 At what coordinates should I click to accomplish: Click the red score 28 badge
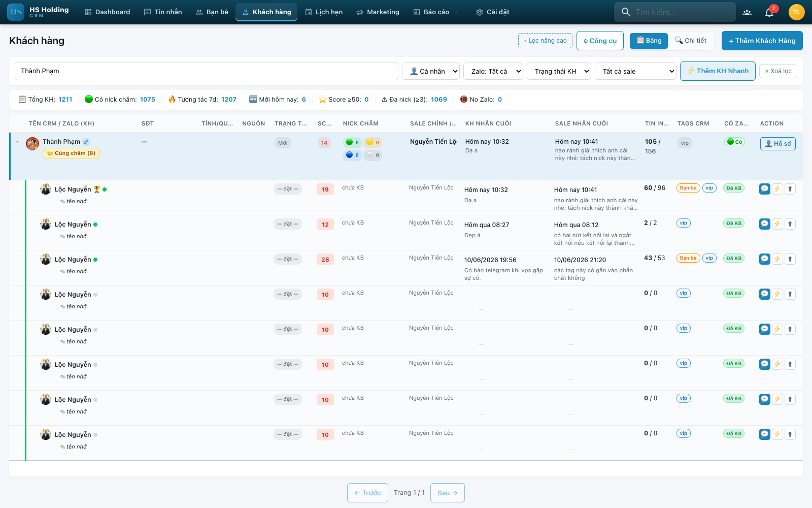[325, 260]
